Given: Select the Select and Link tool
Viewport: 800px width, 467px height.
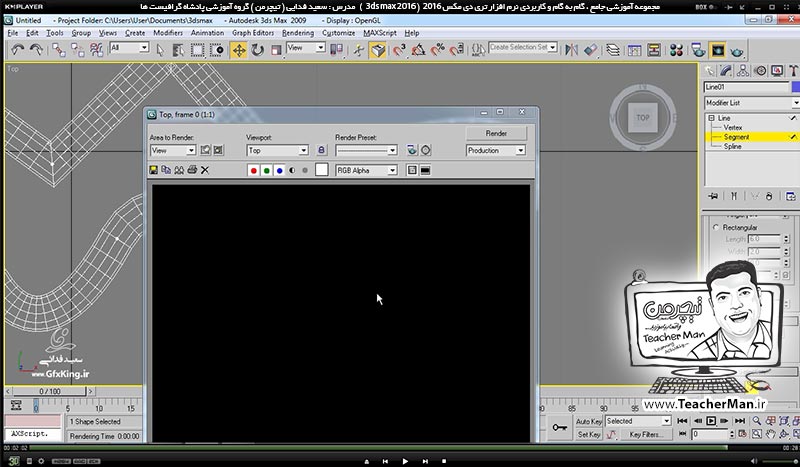Looking at the screenshot, I should click(x=59, y=50).
